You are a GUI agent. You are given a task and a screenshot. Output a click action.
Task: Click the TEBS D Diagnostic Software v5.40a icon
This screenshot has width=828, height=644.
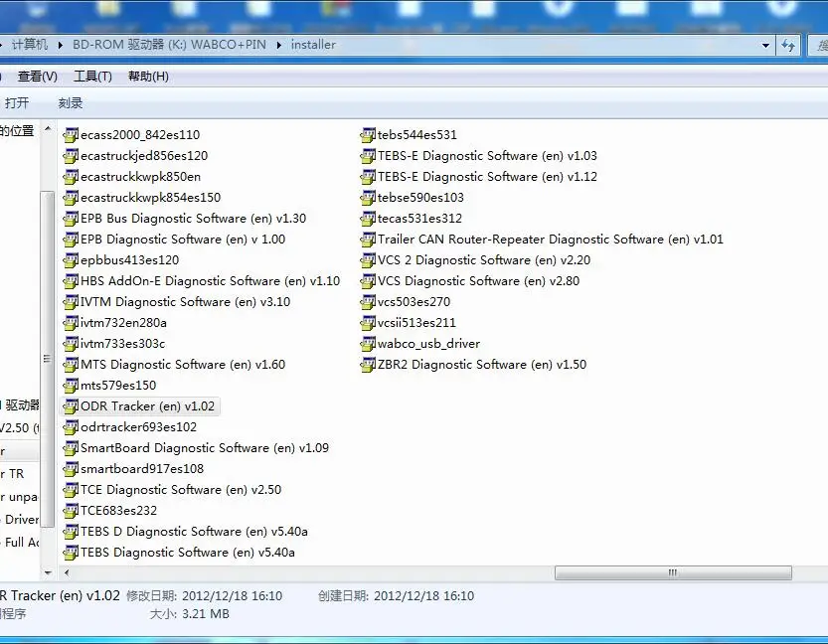pyautogui.click(x=71, y=531)
